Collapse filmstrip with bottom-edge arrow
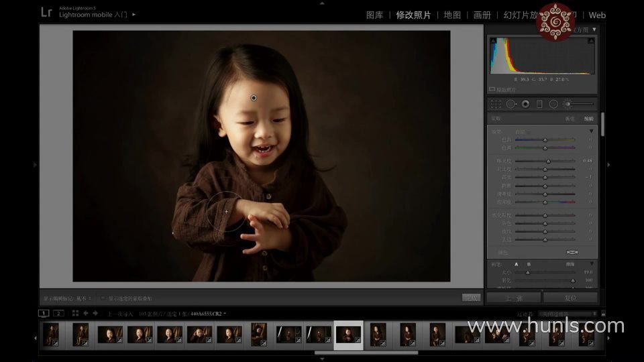The height and width of the screenshot is (362, 644). coord(322,359)
